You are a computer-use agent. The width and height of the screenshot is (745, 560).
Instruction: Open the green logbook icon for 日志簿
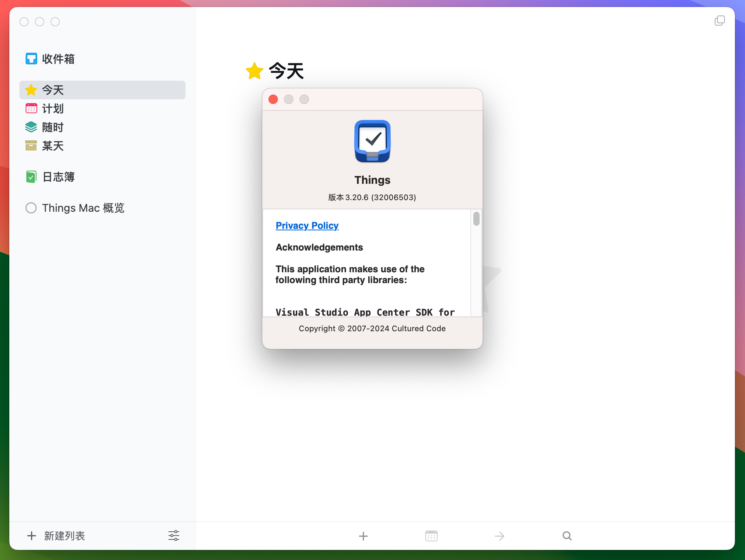[31, 177]
